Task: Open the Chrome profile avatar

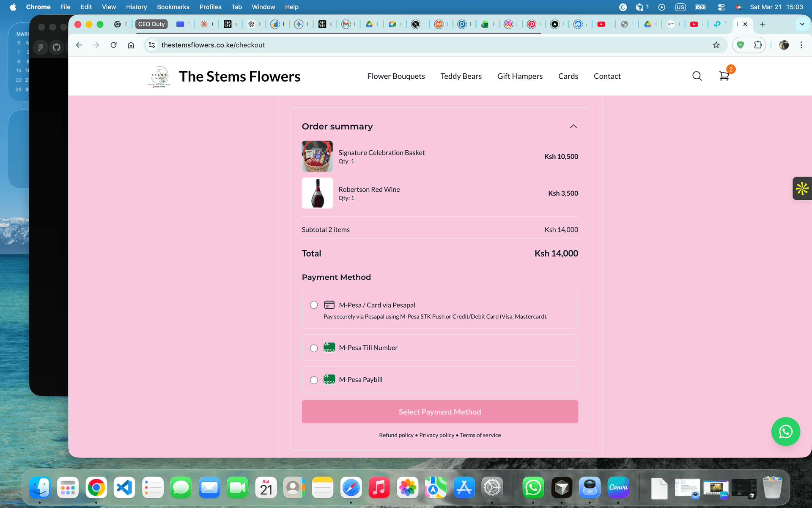Action: point(784,45)
